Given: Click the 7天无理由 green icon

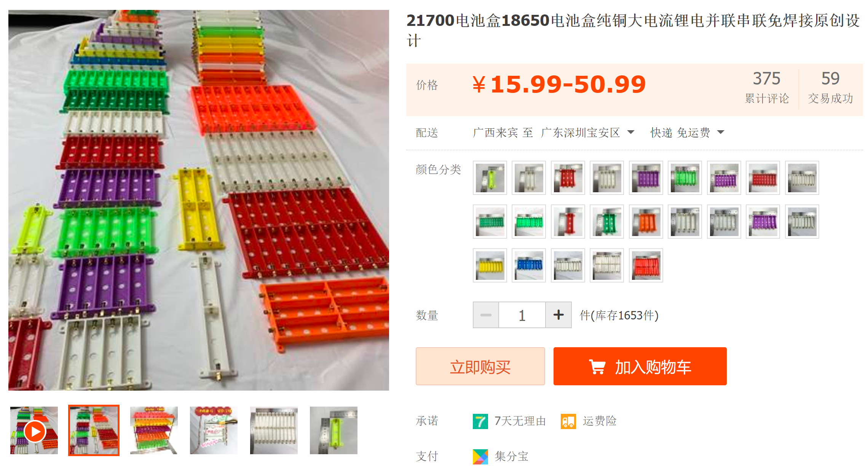Looking at the screenshot, I should click(480, 421).
